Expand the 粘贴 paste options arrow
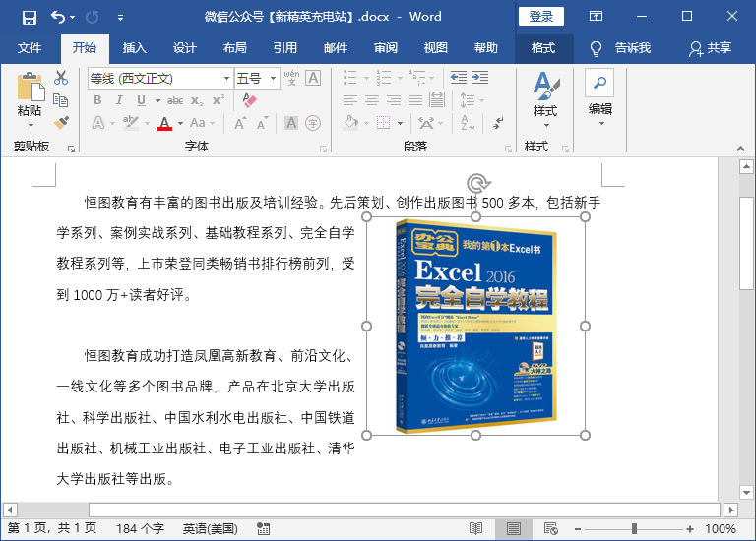 coord(31,126)
